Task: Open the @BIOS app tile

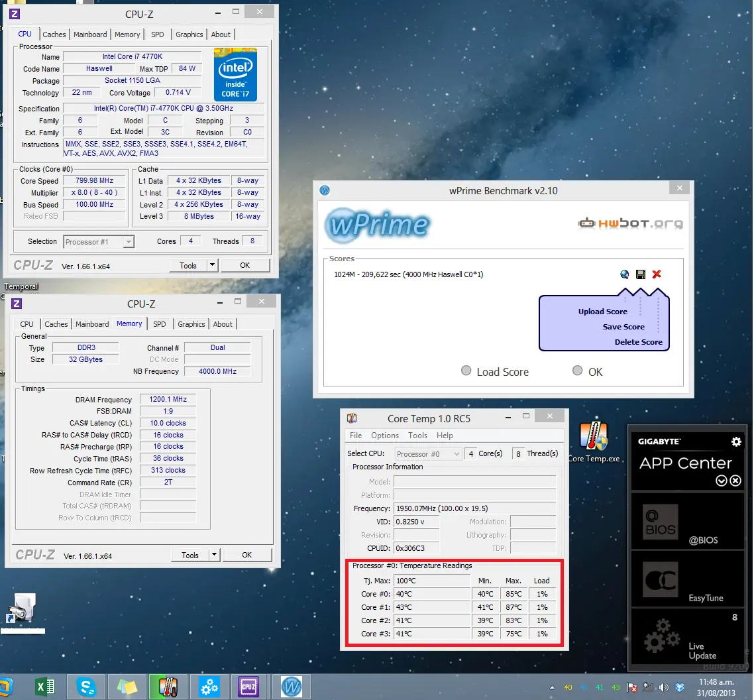Action: point(687,521)
